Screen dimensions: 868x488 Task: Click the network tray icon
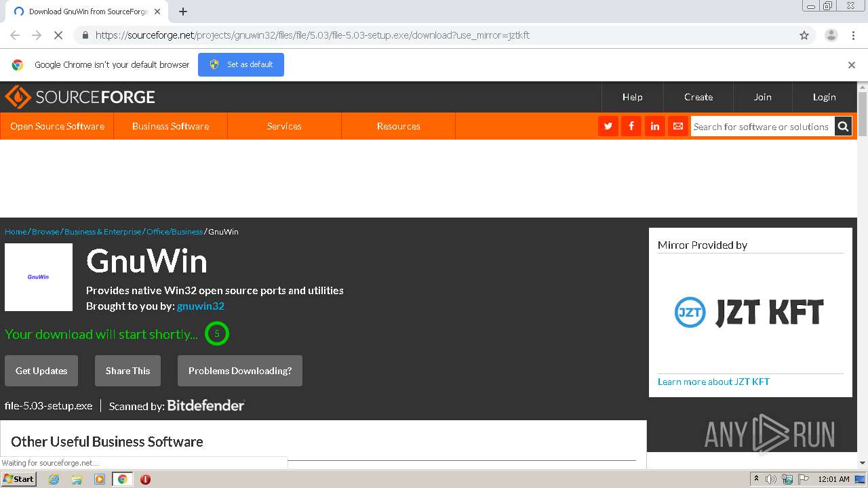(x=787, y=479)
